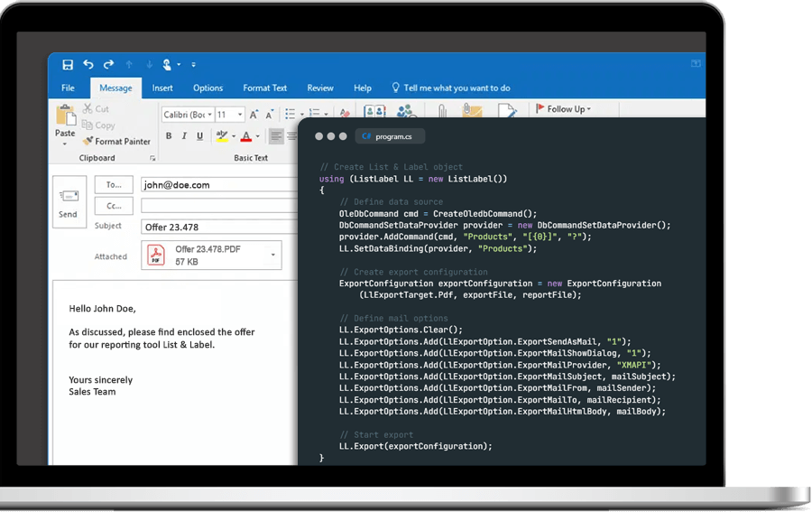This screenshot has height=512, width=812.
Task: Undo the last action
Action: point(88,64)
